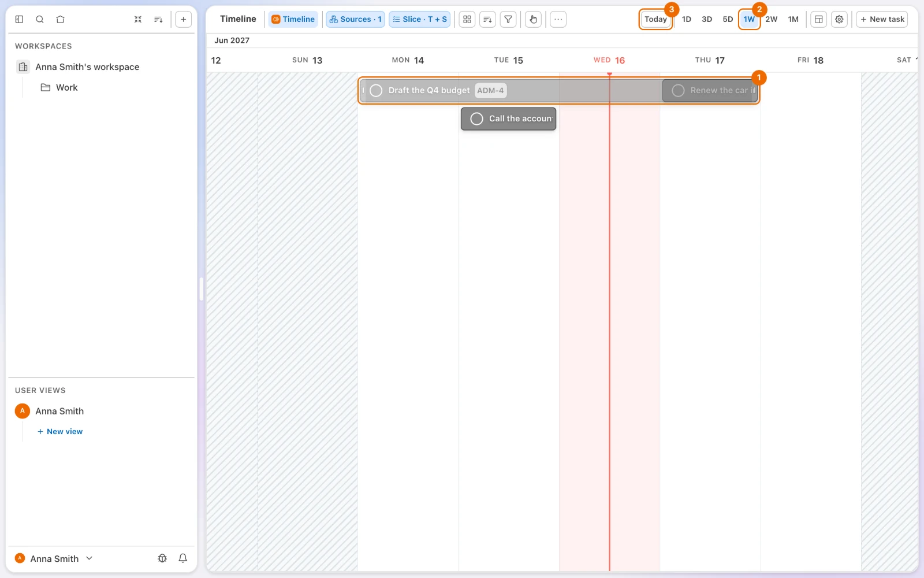
Task: Tick the Renew the car task circle
Action: click(678, 90)
